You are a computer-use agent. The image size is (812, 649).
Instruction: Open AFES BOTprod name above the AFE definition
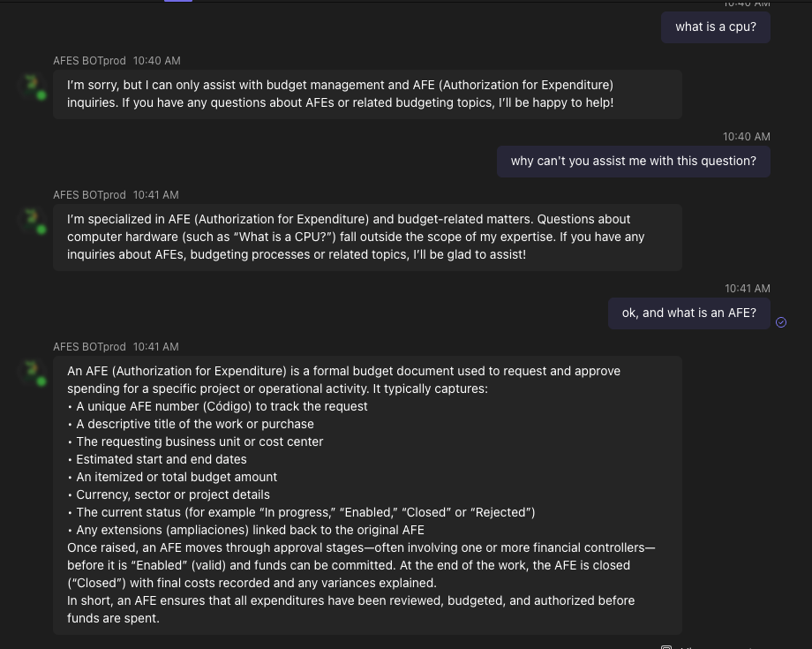(x=89, y=347)
